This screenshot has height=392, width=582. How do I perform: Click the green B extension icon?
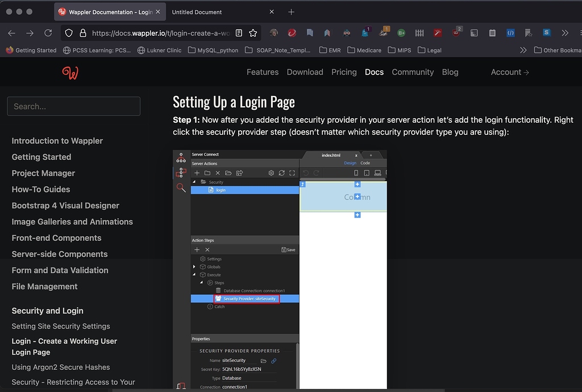401,33
